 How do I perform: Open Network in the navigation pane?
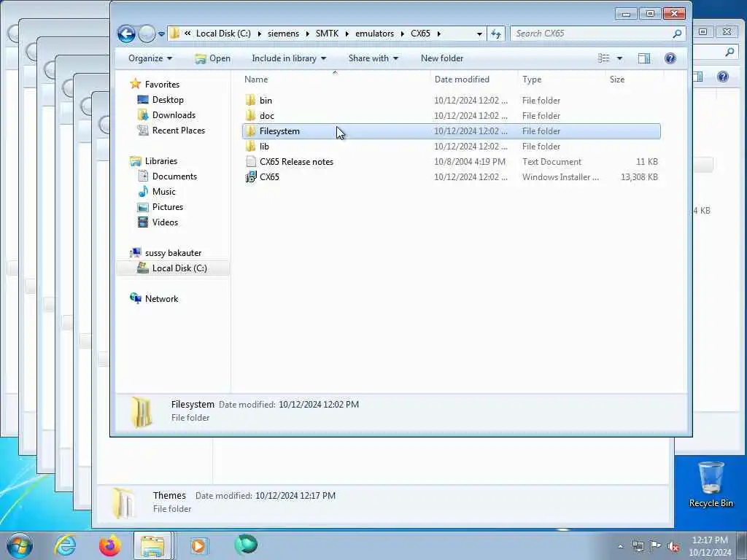(x=161, y=298)
